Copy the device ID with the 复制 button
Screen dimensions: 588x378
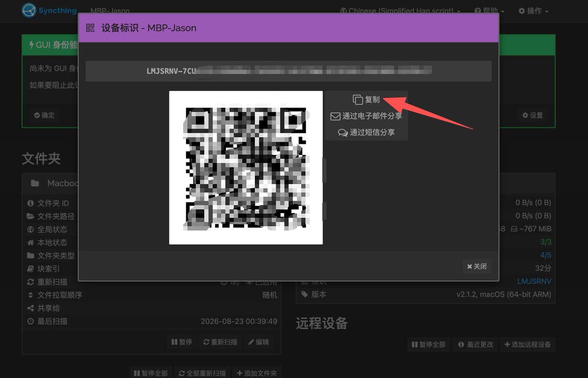pyautogui.click(x=367, y=99)
